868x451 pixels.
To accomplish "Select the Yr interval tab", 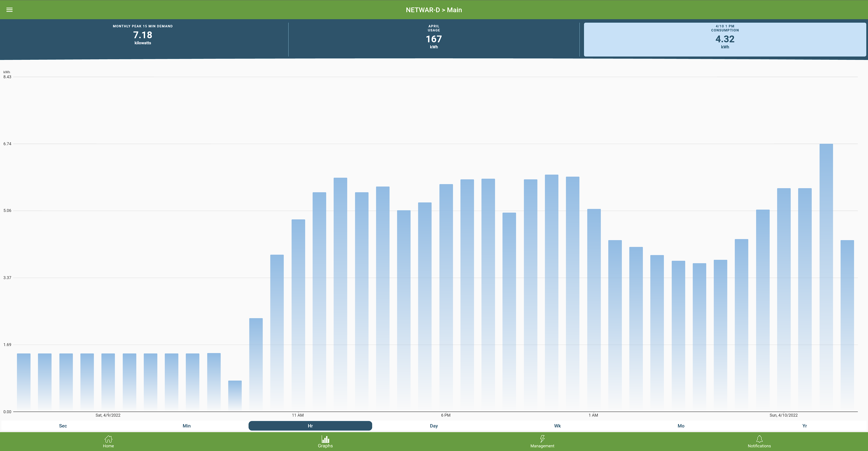I will pyautogui.click(x=804, y=426).
